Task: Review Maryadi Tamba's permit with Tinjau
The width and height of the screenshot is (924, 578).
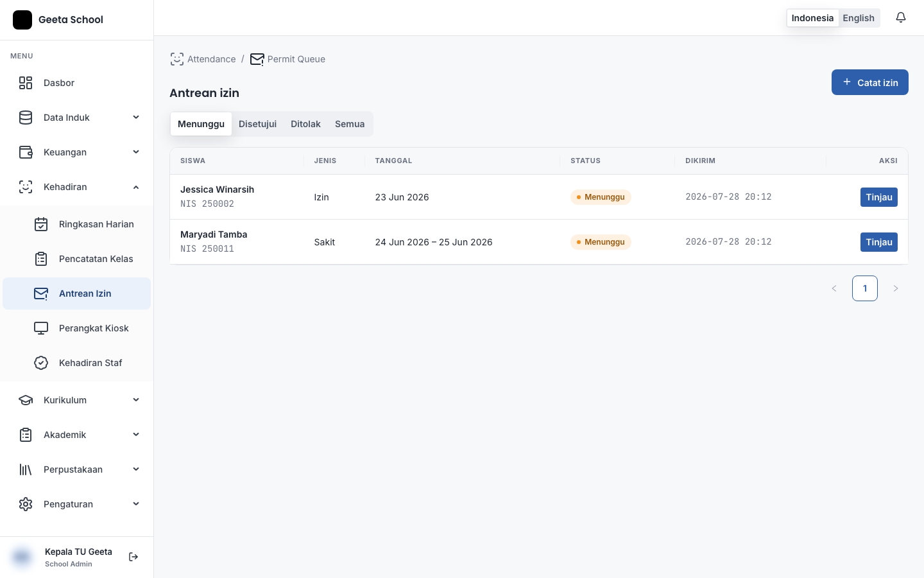Action: tap(879, 242)
